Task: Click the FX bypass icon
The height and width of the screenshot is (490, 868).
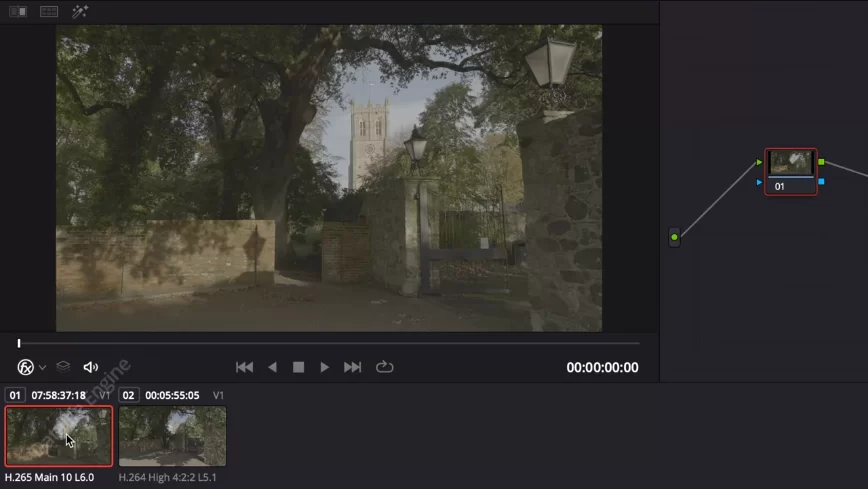Action: (26, 367)
